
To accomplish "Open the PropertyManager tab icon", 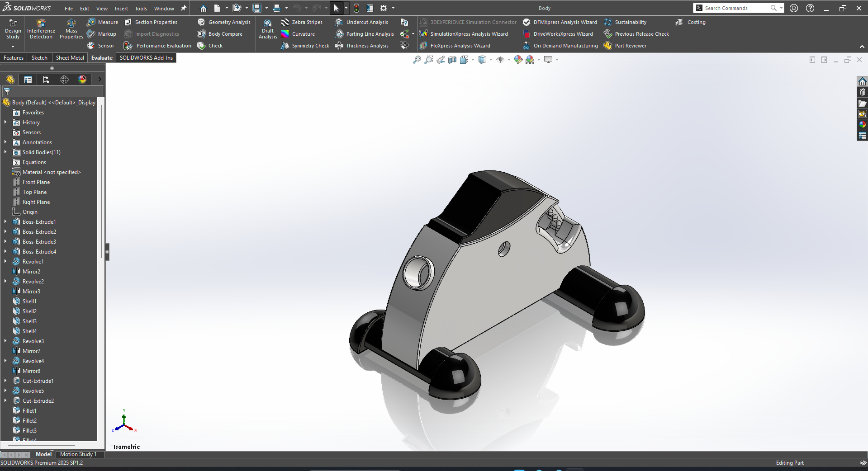I will click(28, 80).
